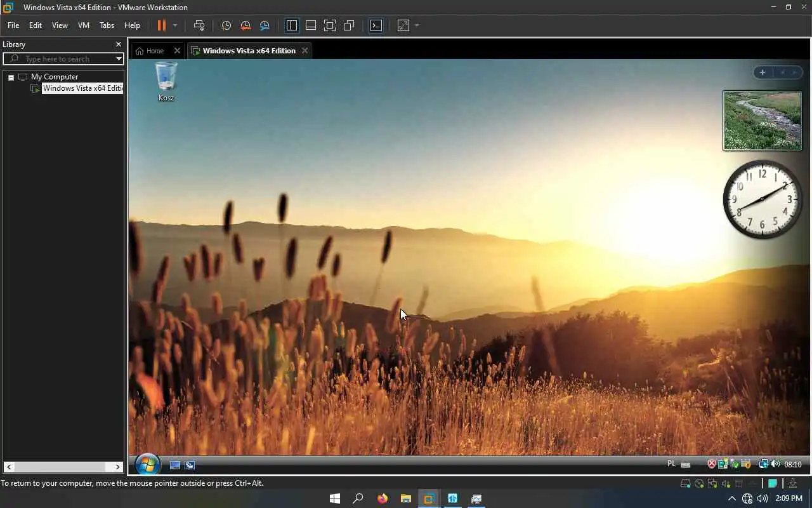
Task: Open the power options dropdown arrow beside pause
Action: [x=175, y=25]
